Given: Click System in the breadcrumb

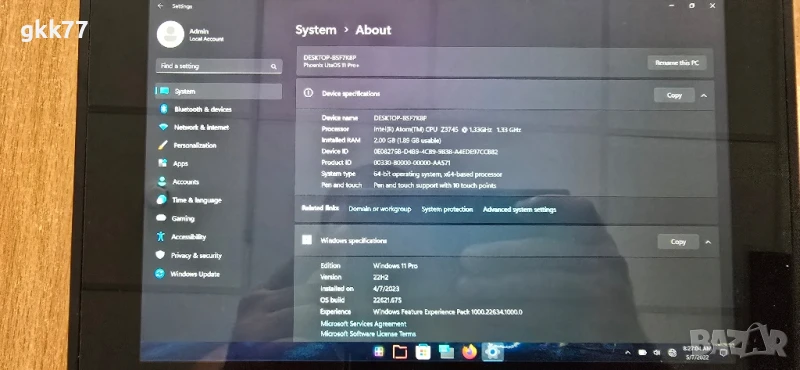Looking at the screenshot, I should (x=316, y=30).
